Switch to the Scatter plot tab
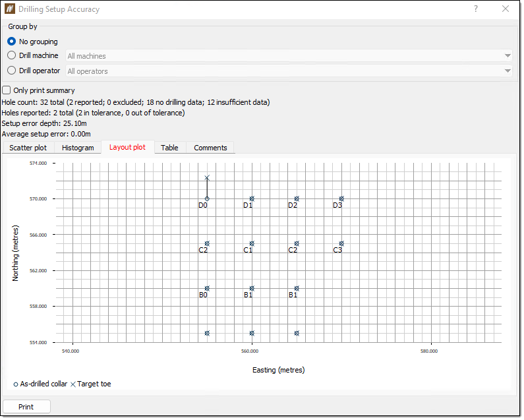The width and height of the screenshot is (524, 420). (x=28, y=148)
